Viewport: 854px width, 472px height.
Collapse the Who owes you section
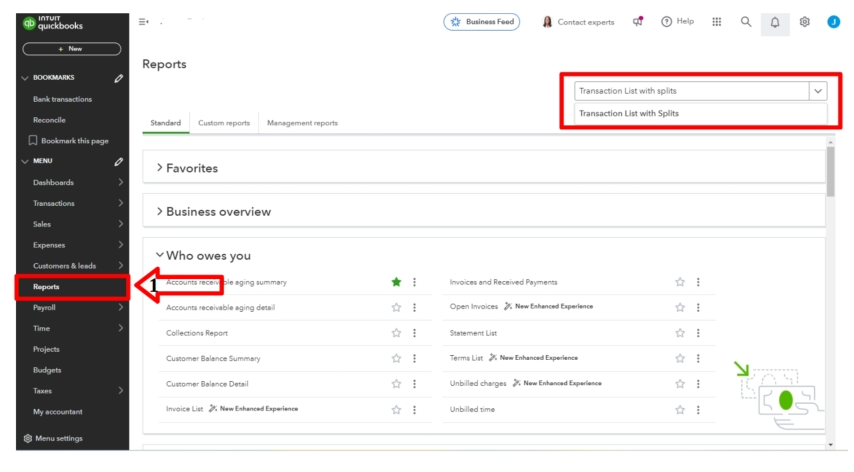pyautogui.click(x=159, y=256)
